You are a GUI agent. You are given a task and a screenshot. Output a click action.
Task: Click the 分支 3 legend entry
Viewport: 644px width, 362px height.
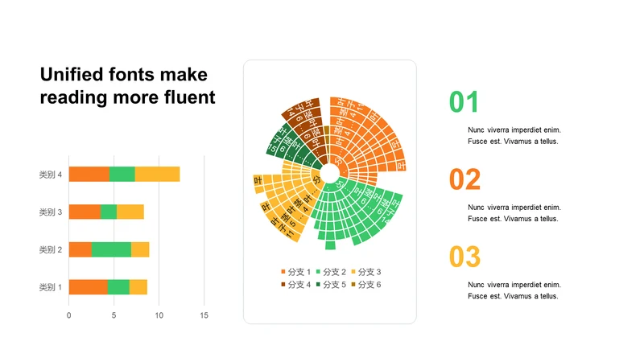coord(366,272)
